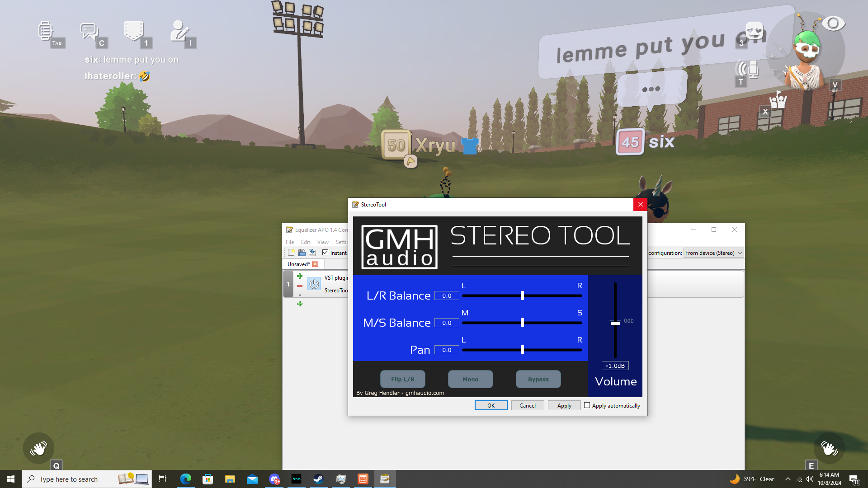
Task: Click the open file toolbar icon
Action: (x=302, y=253)
